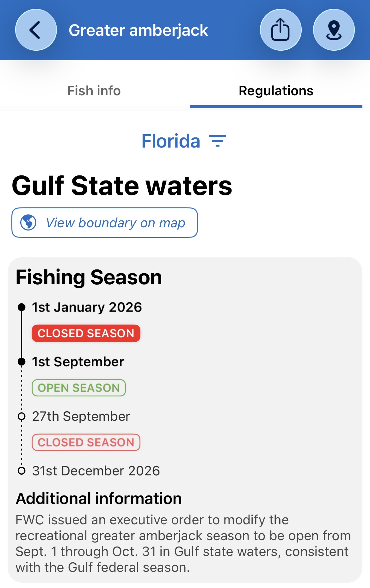The image size is (370, 588).
Task: Switch to the Regulations tab
Action: pos(276,91)
